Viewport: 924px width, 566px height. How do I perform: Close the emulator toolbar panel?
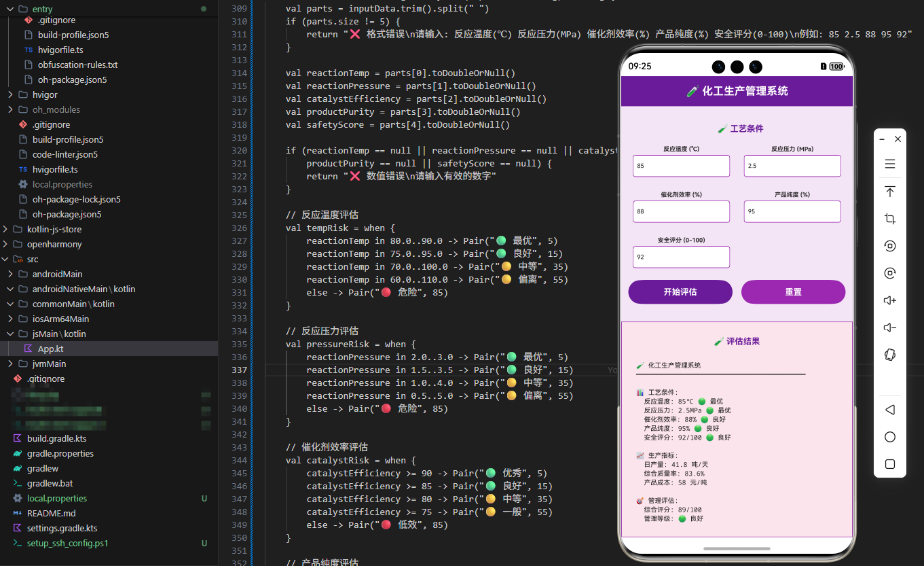click(898, 139)
